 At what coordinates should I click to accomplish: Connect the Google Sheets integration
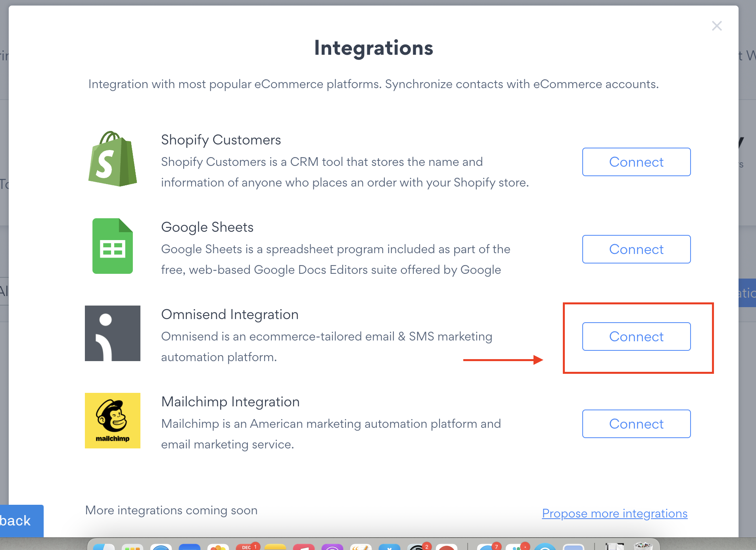[x=636, y=249]
